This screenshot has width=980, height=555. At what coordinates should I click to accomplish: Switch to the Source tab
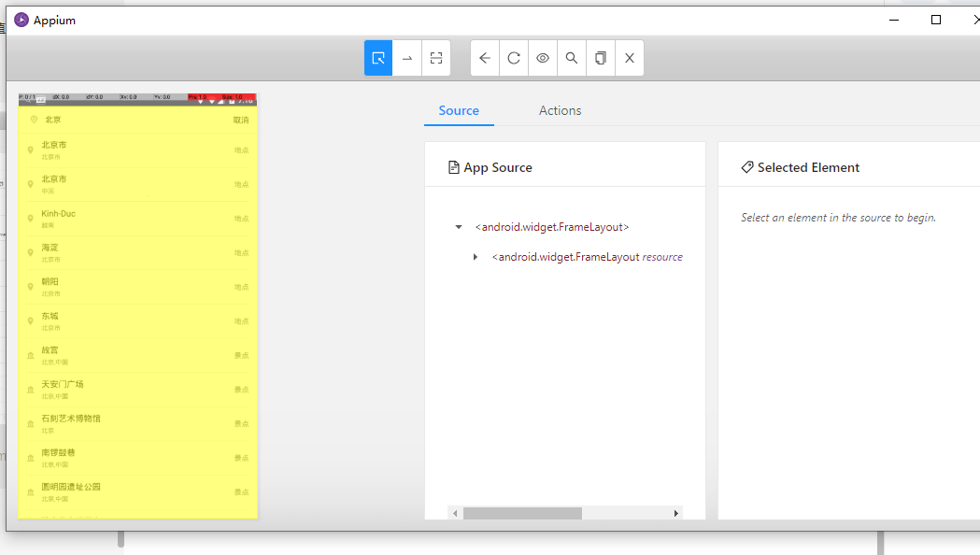[x=459, y=110]
